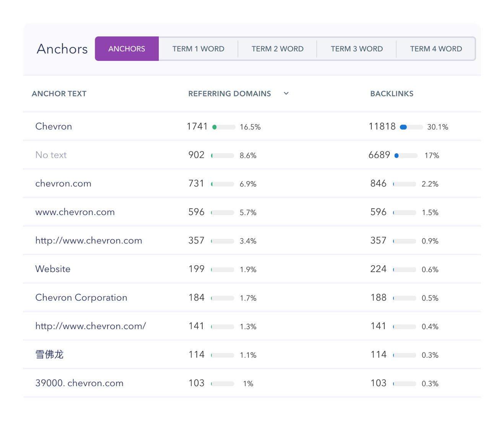Click the 1.1% referring domains percentage
This screenshot has height=425, width=504.
[248, 355]
